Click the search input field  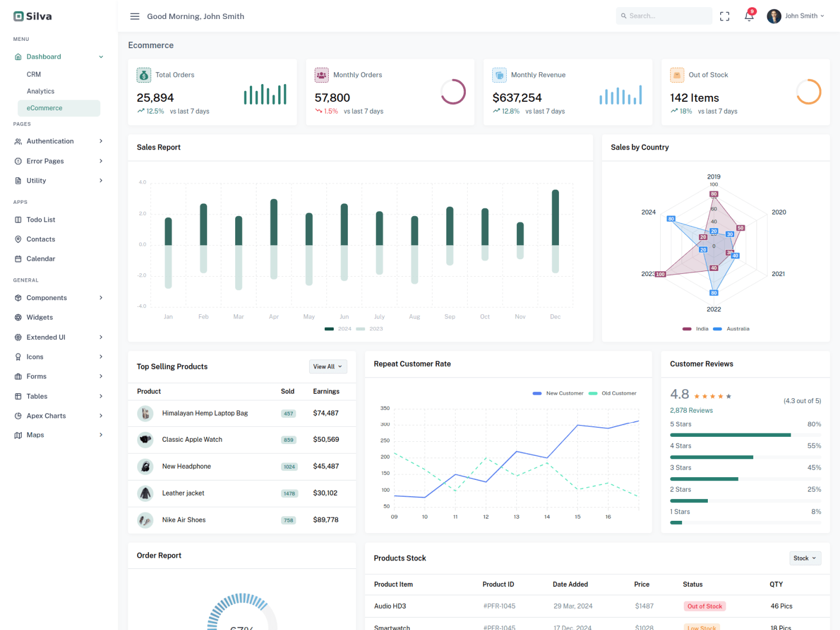pos(664,16)
